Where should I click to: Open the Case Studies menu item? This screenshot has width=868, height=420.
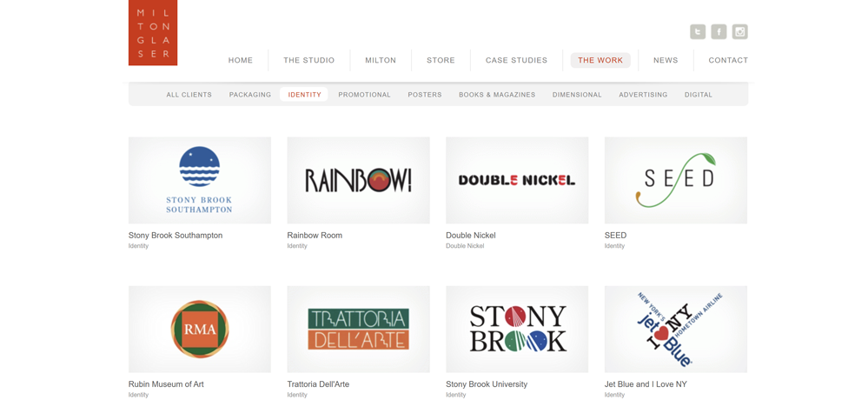[516, 61]
